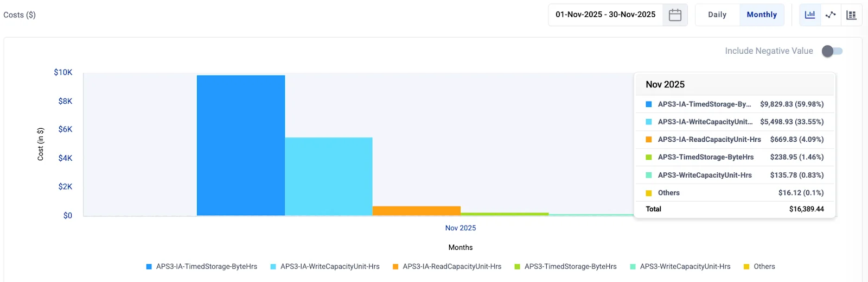Click APS3-WriteCapacityUnit-Hrs legend label
868x282 pixels.
tap(685, 267)
